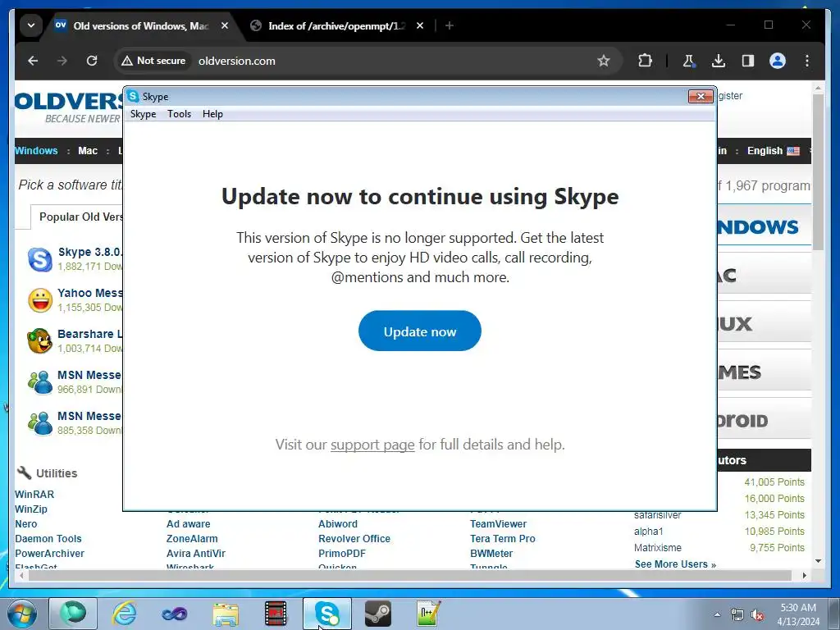Open the Bearshare link

pos(90,334)
